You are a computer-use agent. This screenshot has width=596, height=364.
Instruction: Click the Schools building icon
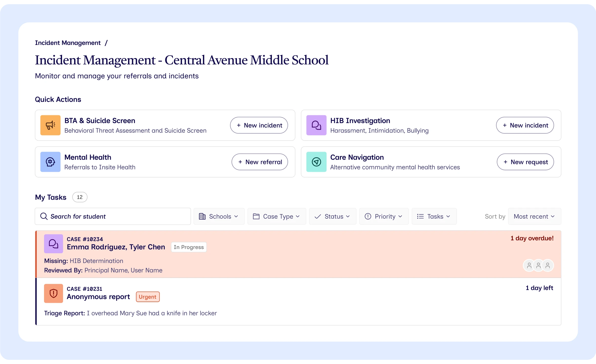[x=202, y=216]
